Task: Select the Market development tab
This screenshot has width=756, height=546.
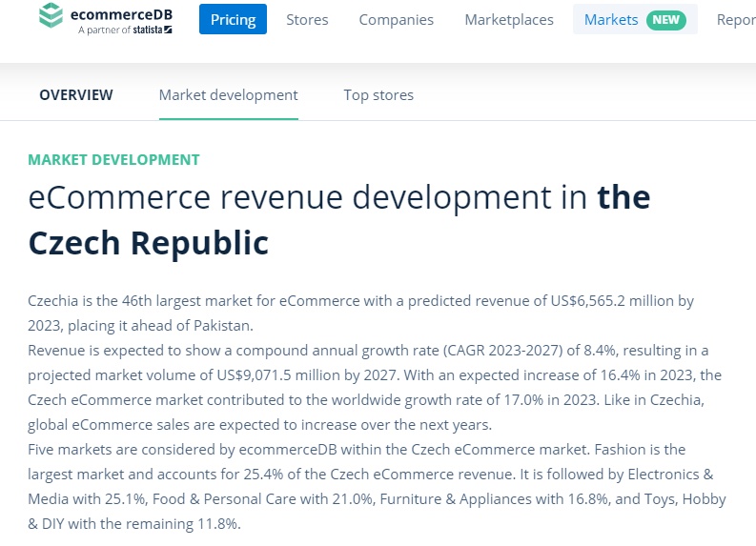Action: (x=228, y=94)
